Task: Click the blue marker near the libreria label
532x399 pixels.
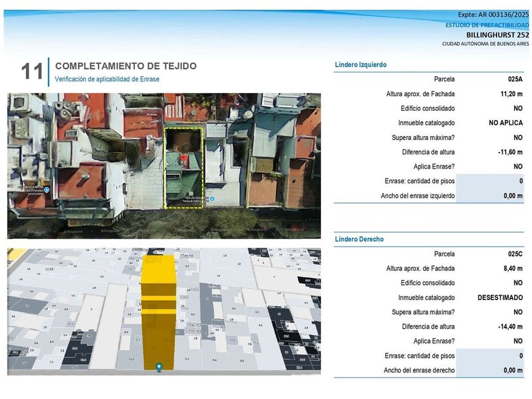Action: point(47,190)
